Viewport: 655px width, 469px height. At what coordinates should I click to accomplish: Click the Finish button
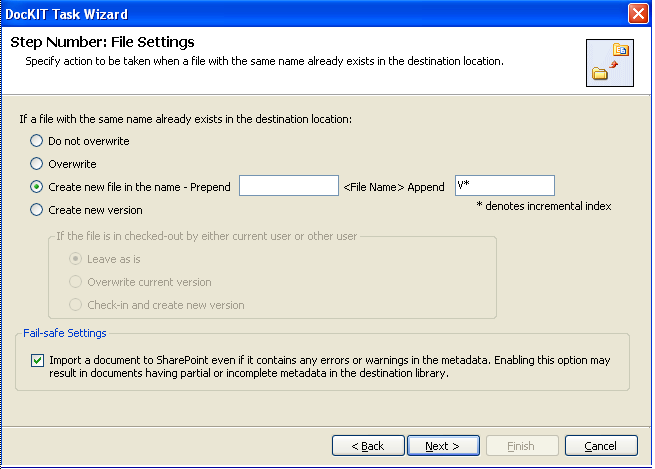point(522,446)
